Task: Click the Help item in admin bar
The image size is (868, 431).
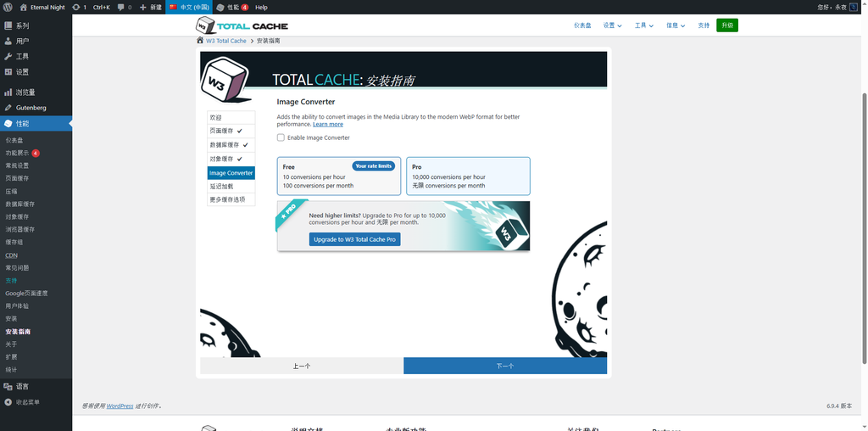Action: click(x=261, y=7)
